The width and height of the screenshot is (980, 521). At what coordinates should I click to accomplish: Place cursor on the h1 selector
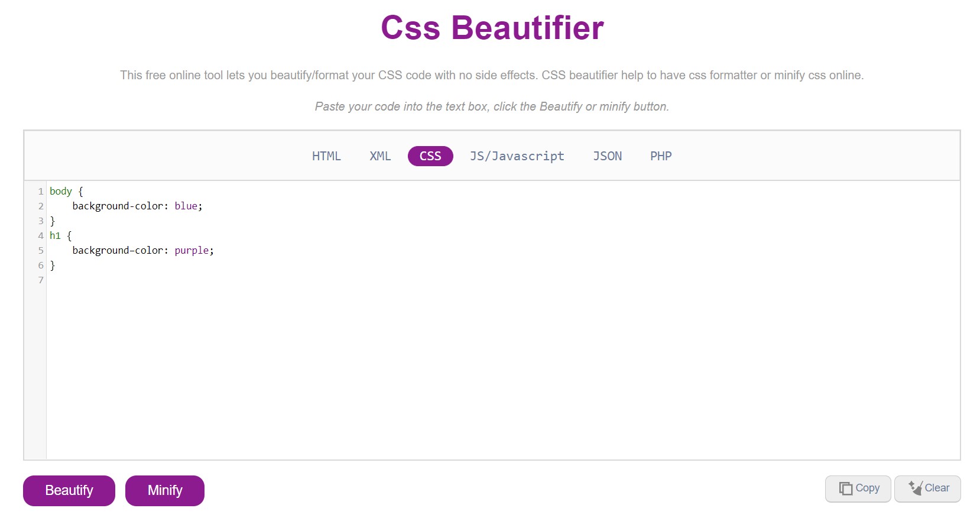tap(55, 236)
